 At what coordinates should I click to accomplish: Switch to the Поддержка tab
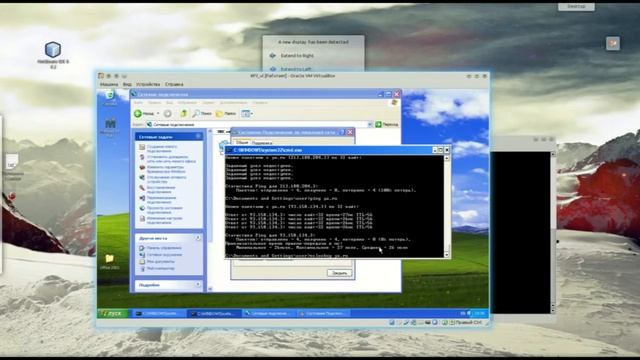click(262, 143)
